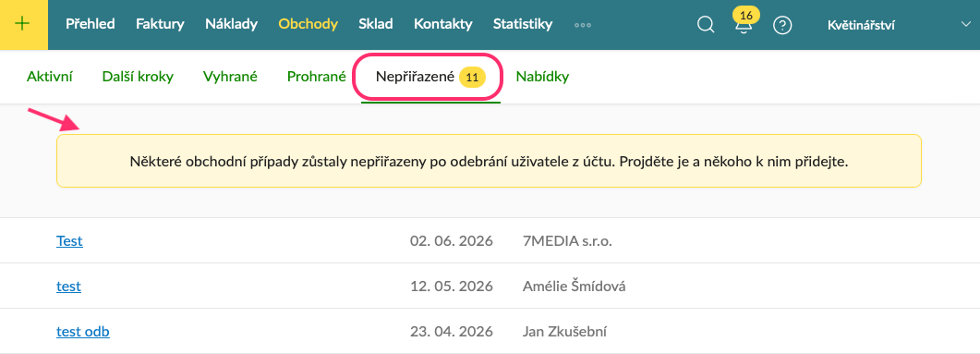The width and height of the screenshot is (980, 354).
Task: Go to Přehled in the top menu
Action: pos(90,24)
